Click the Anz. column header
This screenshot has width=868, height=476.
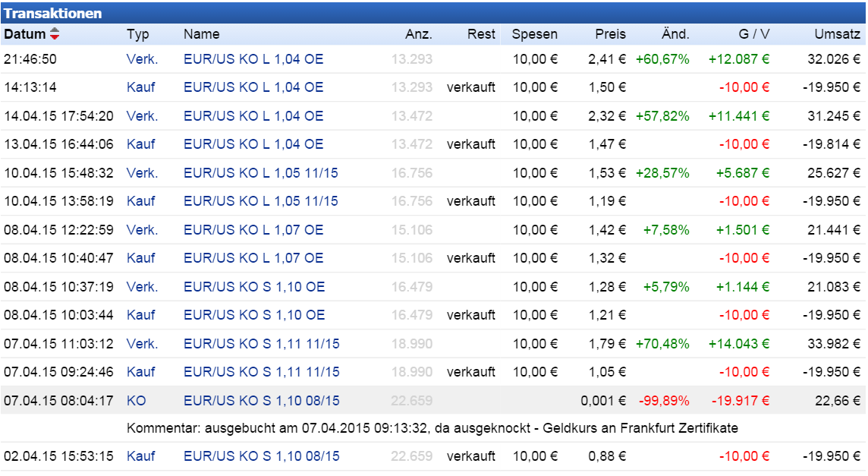tap(421, 35)
